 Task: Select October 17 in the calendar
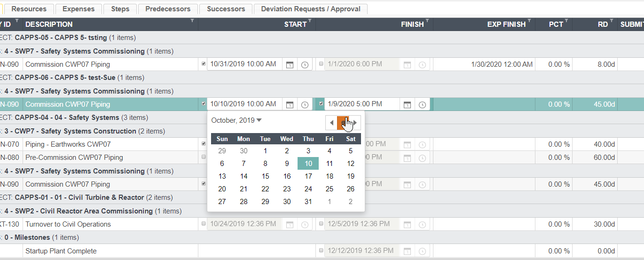[x=308, y=176]
